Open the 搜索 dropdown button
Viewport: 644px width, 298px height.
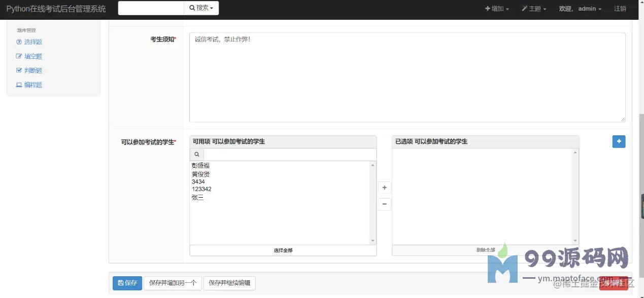(201, 8)
